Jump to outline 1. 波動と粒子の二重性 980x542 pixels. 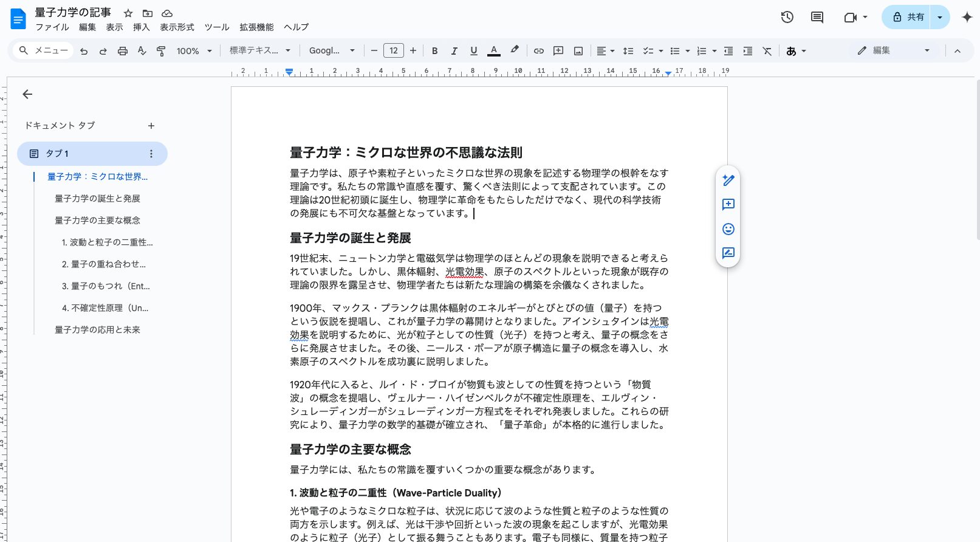[x=107, y=242]
